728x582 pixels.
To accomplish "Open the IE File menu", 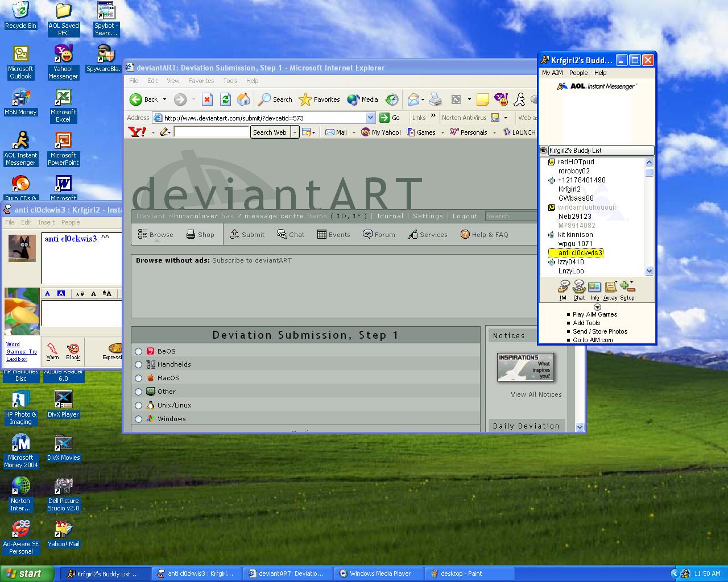I will (134, 81).
